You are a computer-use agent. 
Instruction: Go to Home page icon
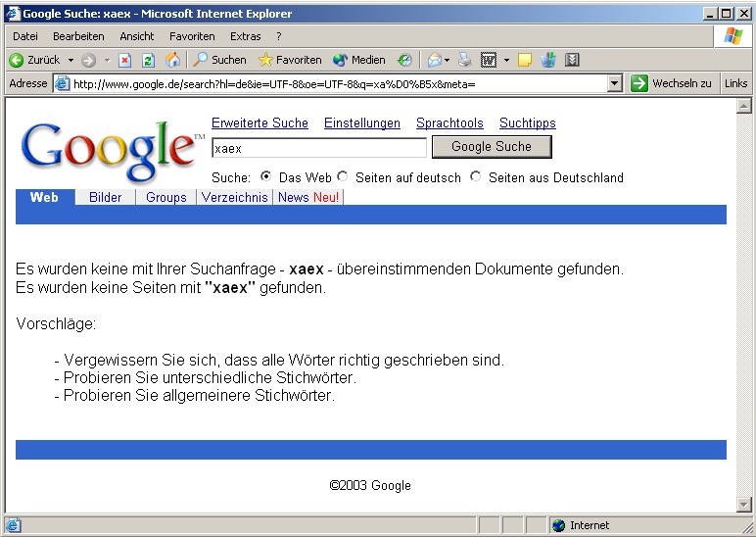(x=172, y=61)
